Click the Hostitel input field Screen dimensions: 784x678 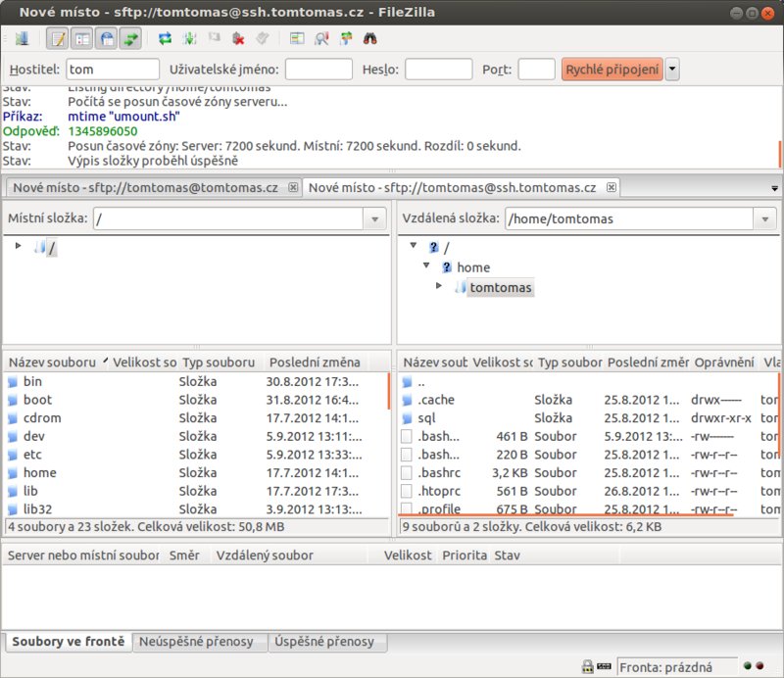[x=113, y=69]
